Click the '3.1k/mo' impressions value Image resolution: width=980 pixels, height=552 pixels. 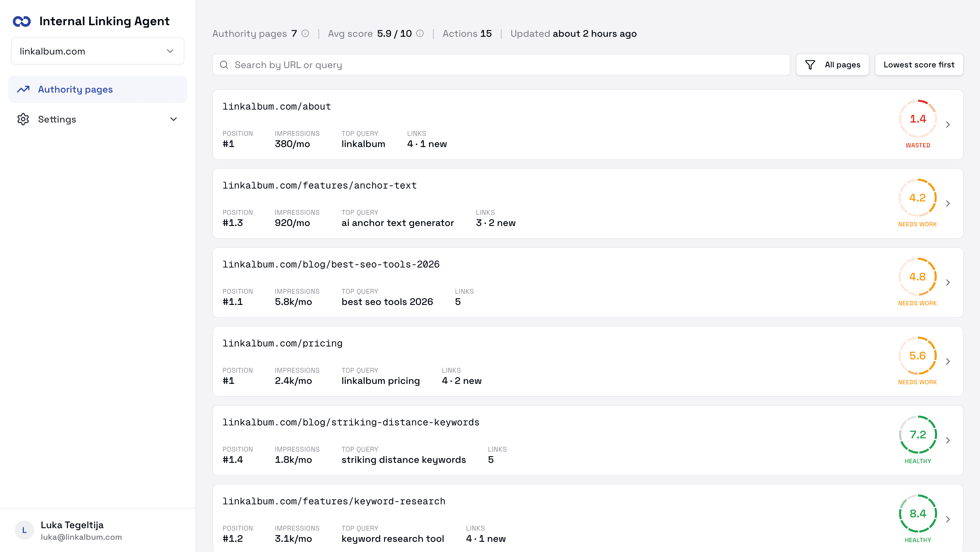[293, 539]
